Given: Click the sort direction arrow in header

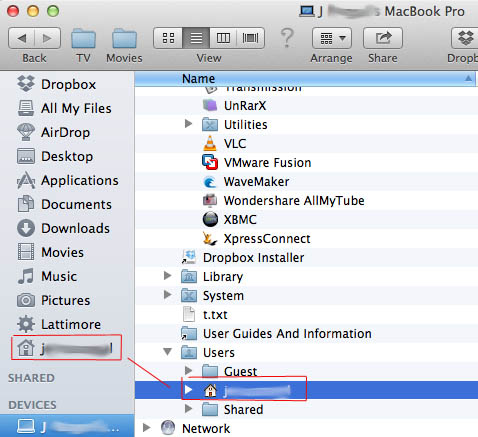Looking at the screenshot, I should pyautogui.click(x=468, y=78).
